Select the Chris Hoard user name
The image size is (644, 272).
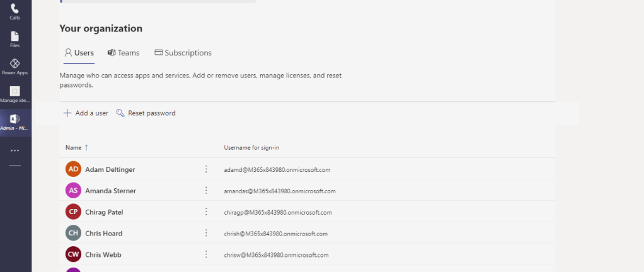104,234
